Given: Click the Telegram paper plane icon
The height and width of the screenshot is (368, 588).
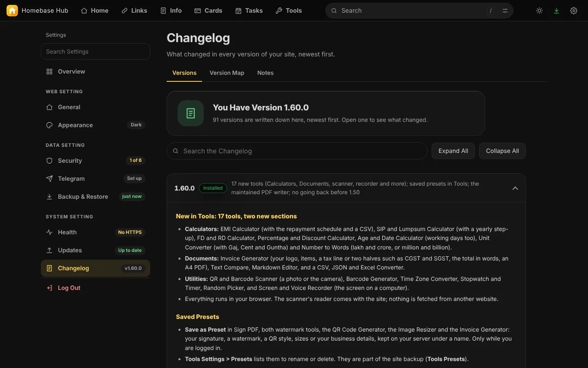Looking at the screenshot, I should 49,179.
